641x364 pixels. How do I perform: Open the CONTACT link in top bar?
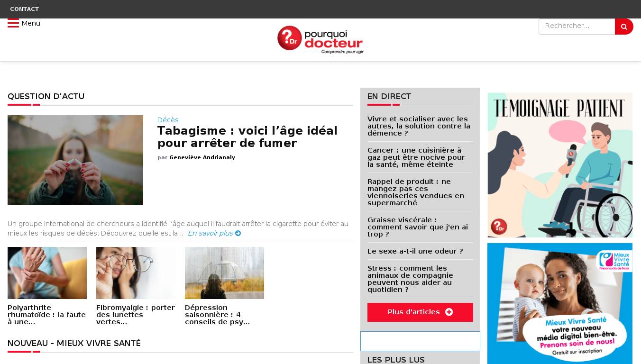coord(25,9)
